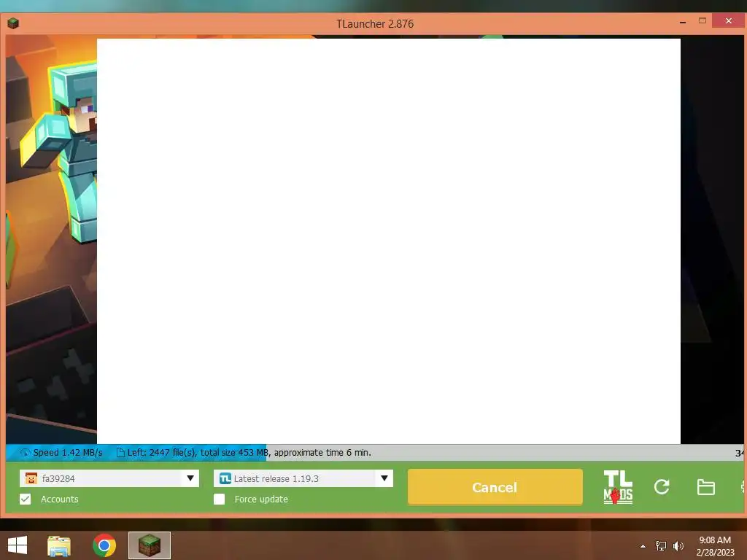This screenshot has height=560, width=747.
Task: Show hidden tray icons arrow
Action: pyautogui.click(x=643, y=546)
